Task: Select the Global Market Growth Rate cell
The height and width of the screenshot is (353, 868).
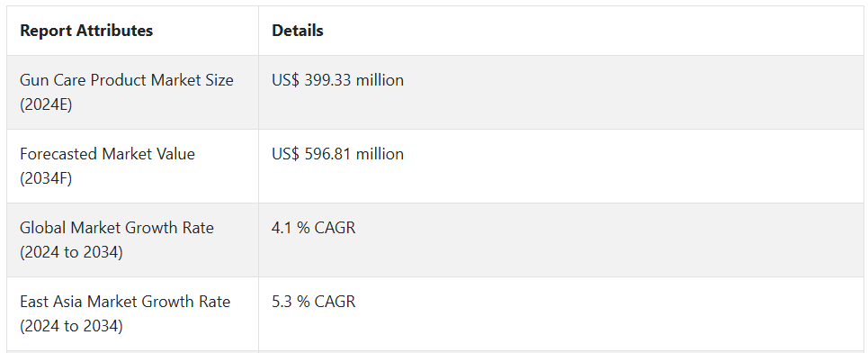Action: point(132,240)
